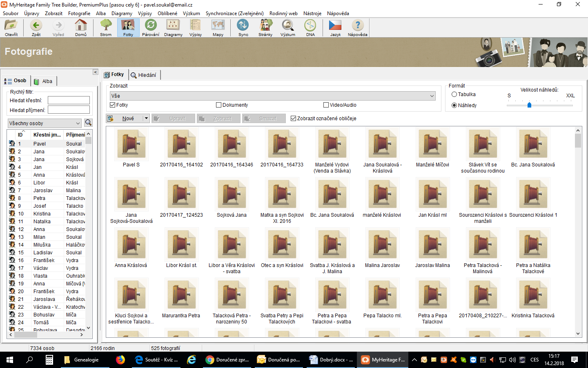
Task: Open the DNA toolbar icon
Action: (x=310, y=27)
